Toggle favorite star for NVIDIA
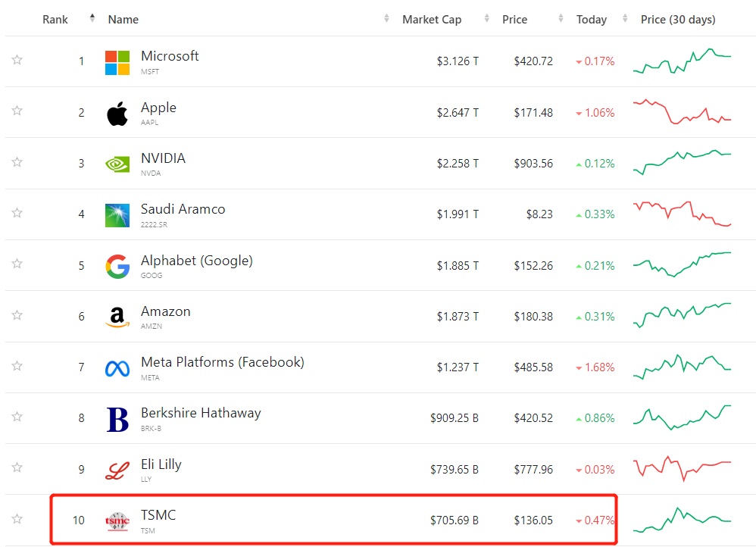Image resolution: width=756 pixels, height=547 pixels. point(17,162)
